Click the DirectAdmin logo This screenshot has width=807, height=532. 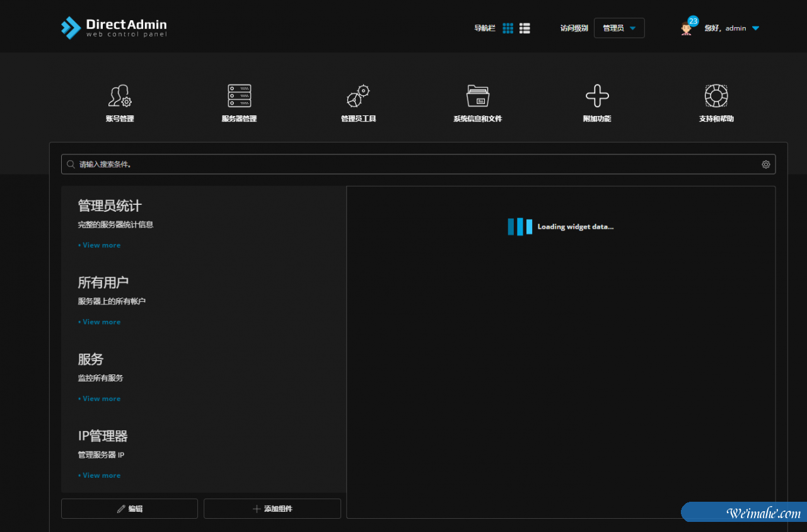[114, 28]
